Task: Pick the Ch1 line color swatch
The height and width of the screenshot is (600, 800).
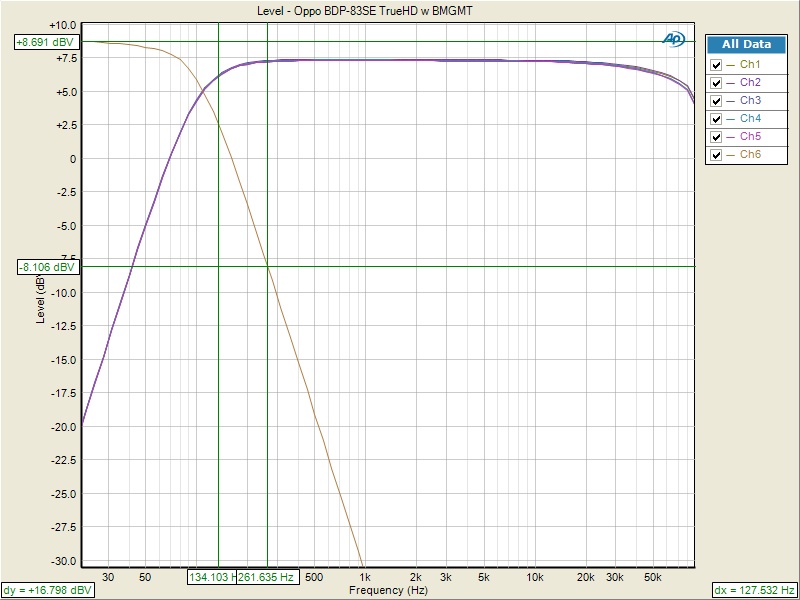Action: [731, 65]
